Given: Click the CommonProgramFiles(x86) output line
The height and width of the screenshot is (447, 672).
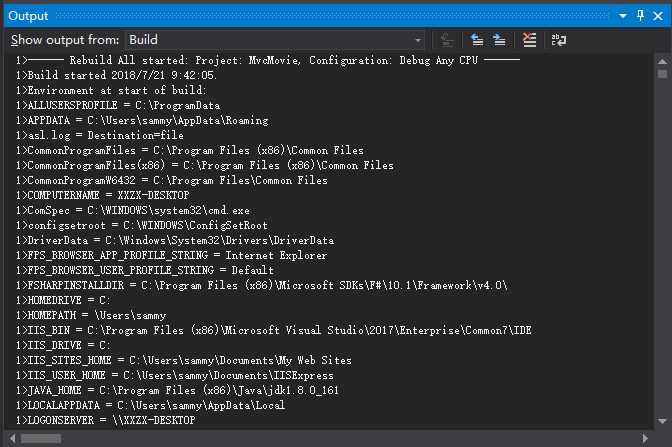Looking at the screenshot, I should 205,165.
